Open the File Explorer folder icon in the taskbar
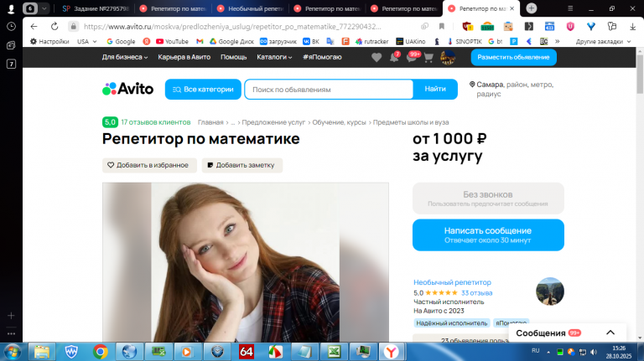 pos(42,352)
